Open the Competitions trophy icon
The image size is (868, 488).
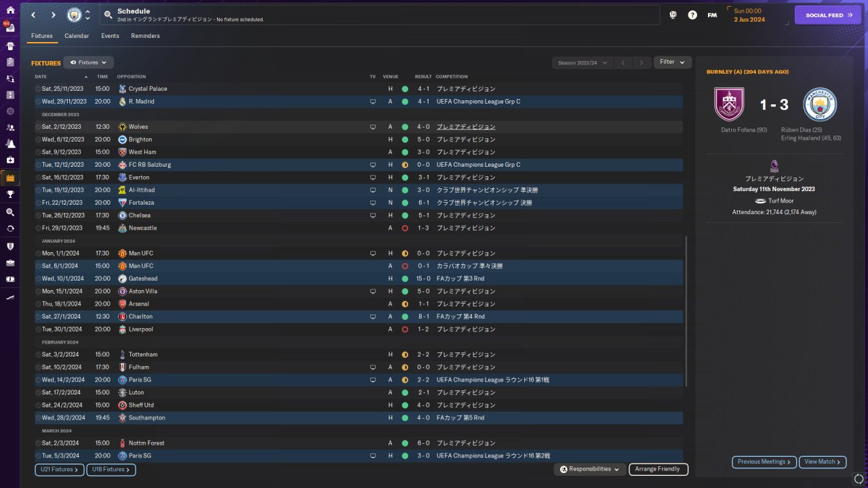click(10, 195)
